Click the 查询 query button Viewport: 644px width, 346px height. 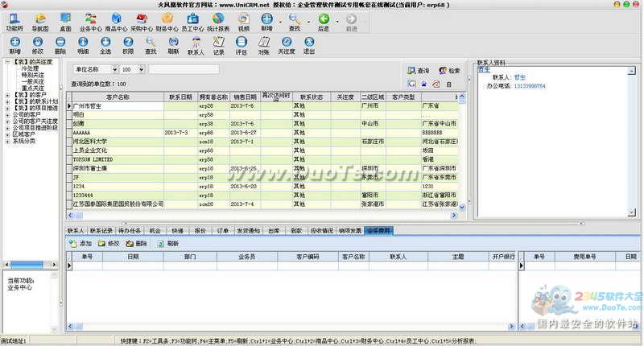[418, 71]
